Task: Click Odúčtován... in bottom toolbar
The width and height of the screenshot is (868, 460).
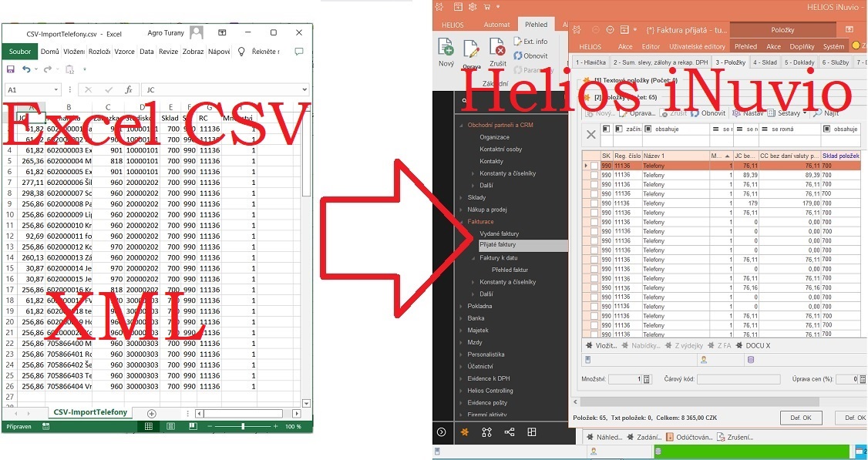Action: tap(689, 438)
